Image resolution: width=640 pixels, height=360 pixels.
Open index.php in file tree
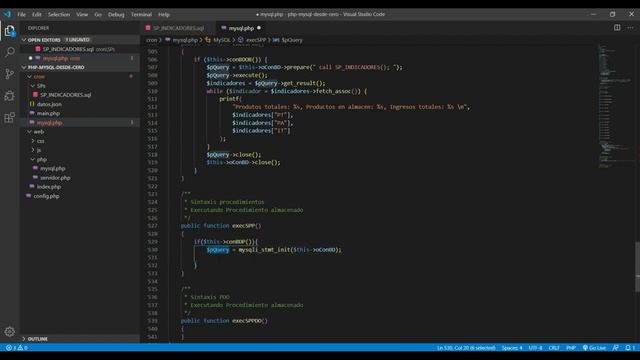point(49,187)
